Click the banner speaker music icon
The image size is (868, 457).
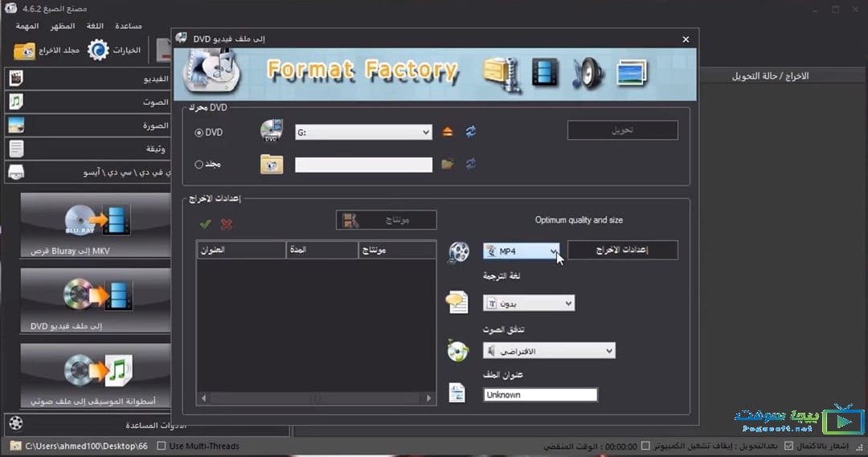[588, 74]
